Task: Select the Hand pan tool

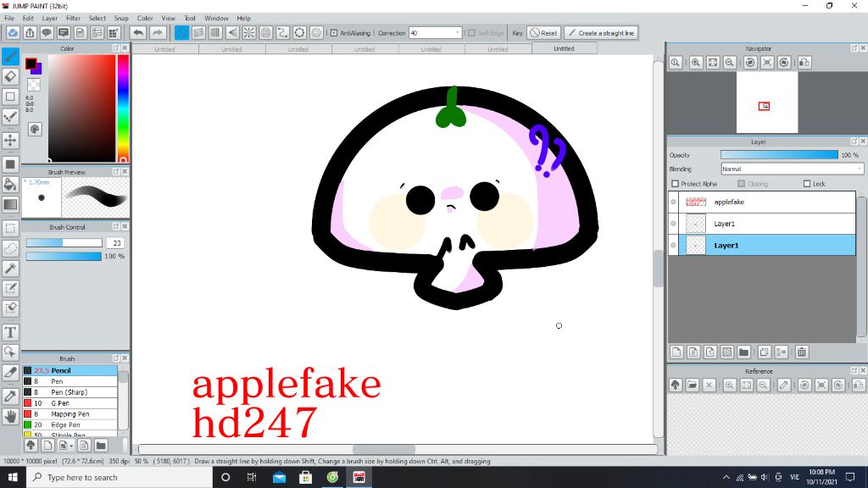Action: coord(10,416)
